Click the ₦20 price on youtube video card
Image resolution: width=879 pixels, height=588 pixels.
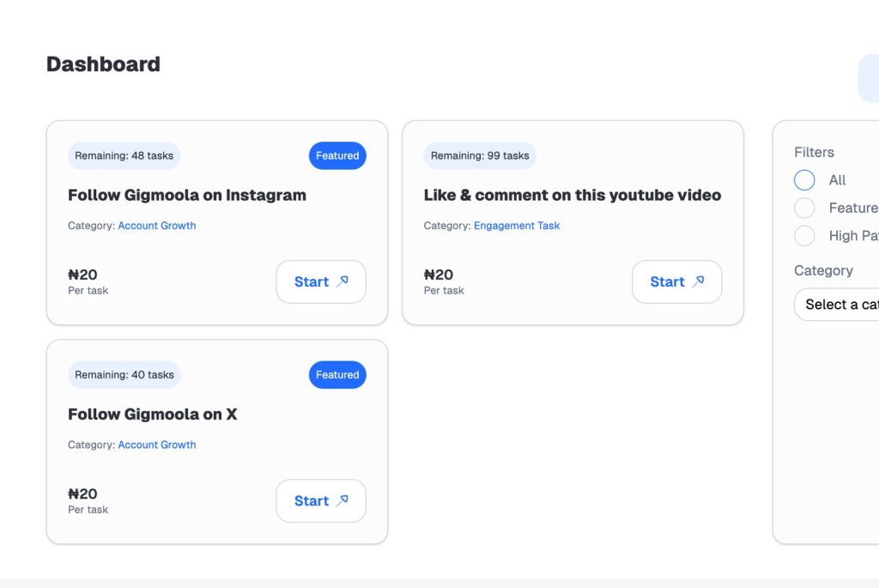439,275
